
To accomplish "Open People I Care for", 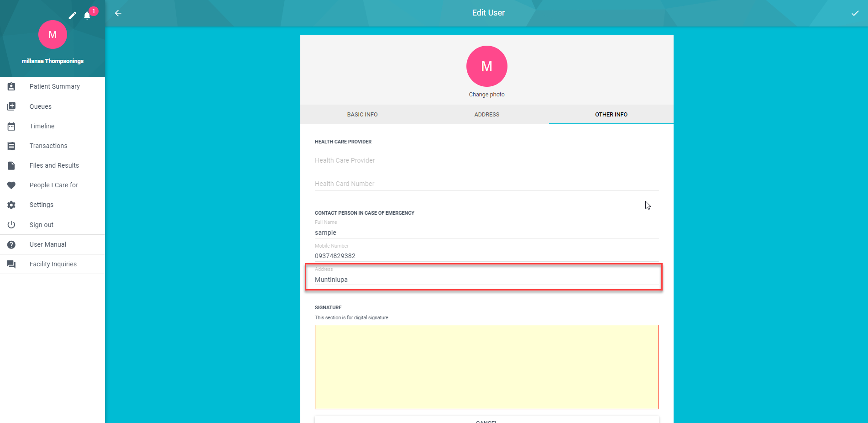I will 52,185.
